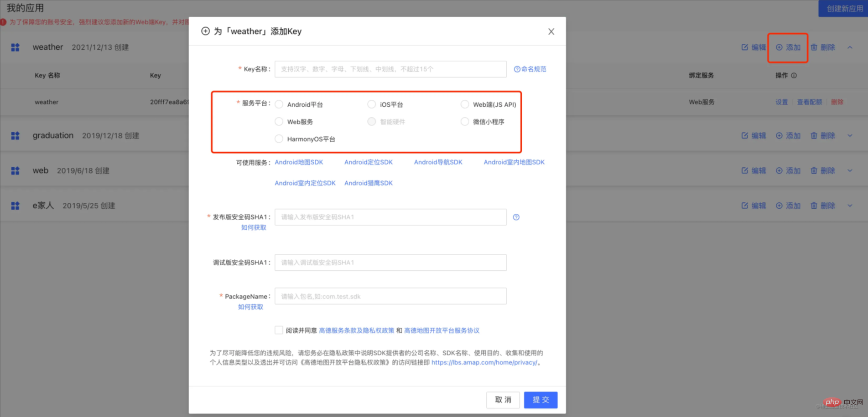
Task: Click the 创建新应用 button
Action: 843,9
